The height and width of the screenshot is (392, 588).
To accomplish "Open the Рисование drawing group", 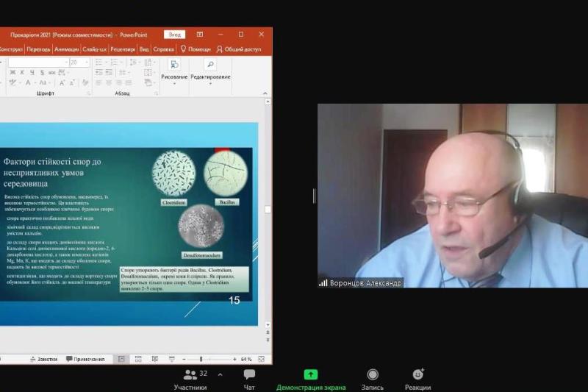I will tap(174, 72).
